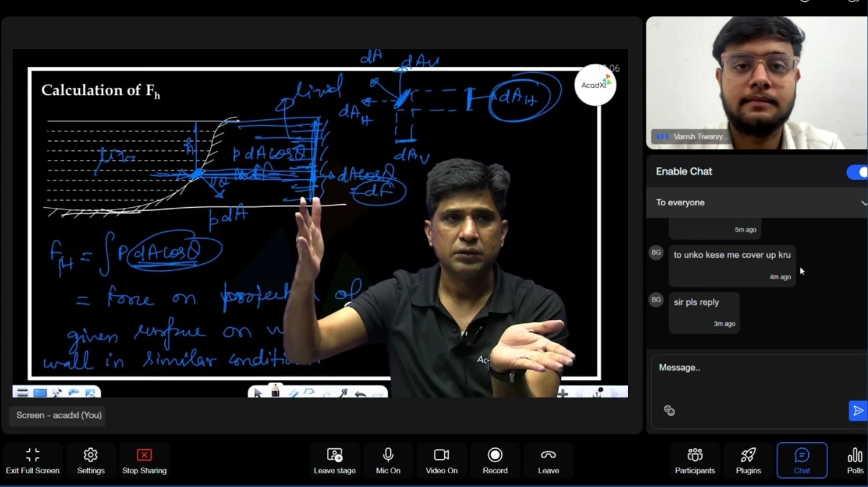Turn off the camera via Video On
868x487 pixels.
441,460
